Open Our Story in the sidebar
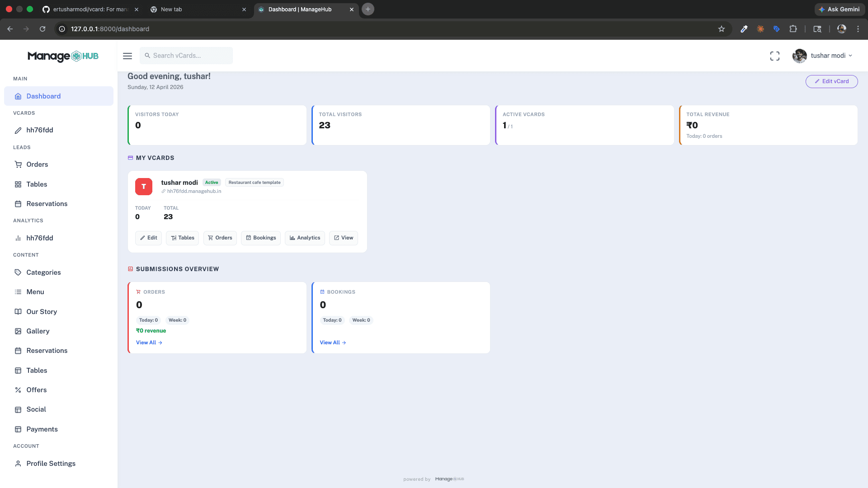Image resolution: width=868 pixels, height=488 pixels. (59, 312)
